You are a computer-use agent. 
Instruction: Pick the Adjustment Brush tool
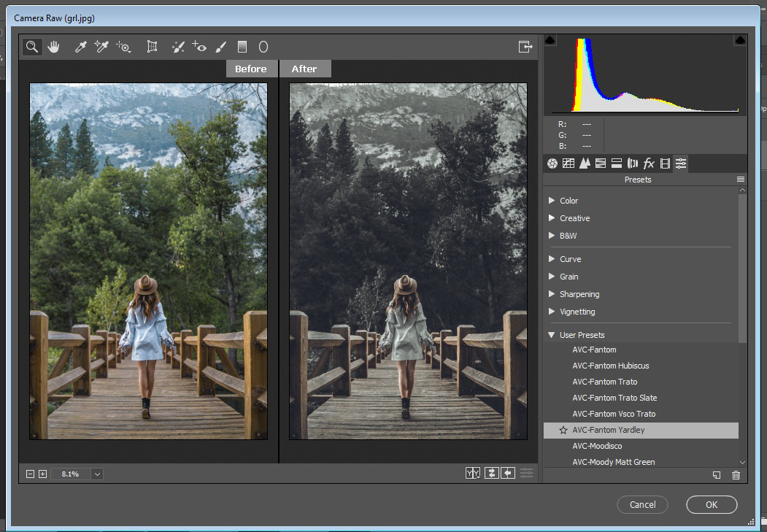[x=220, y=47]
